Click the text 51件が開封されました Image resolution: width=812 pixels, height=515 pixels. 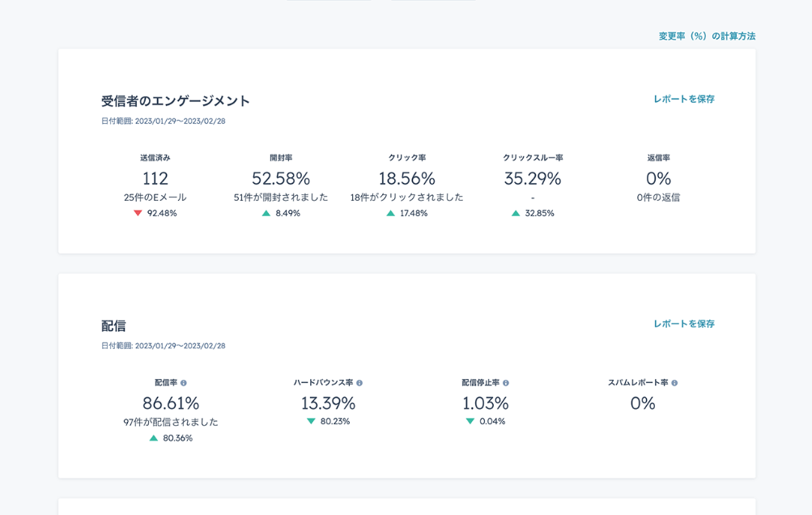coord(281,198)
